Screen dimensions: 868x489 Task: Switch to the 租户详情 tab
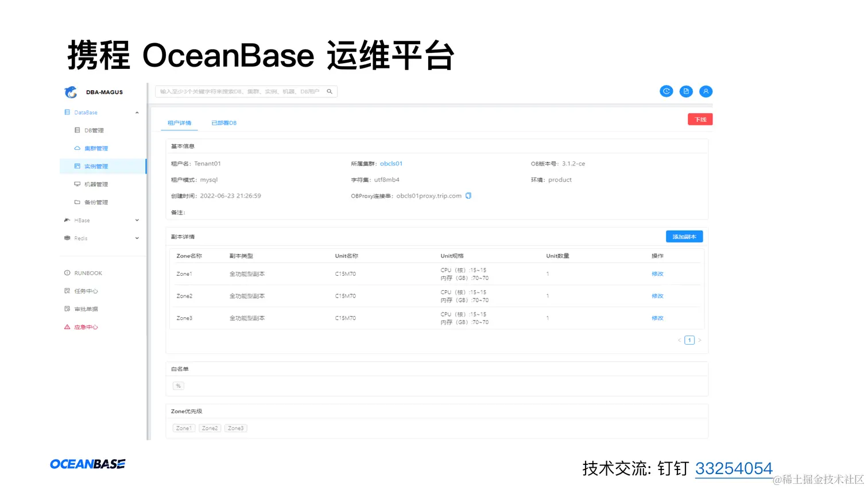(x=179, y=123)
